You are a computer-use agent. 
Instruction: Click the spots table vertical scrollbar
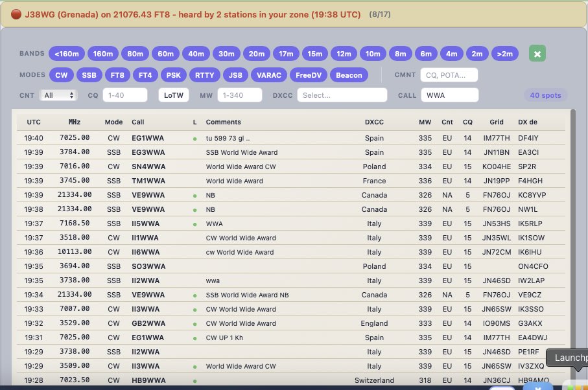(x=572, y=247)
